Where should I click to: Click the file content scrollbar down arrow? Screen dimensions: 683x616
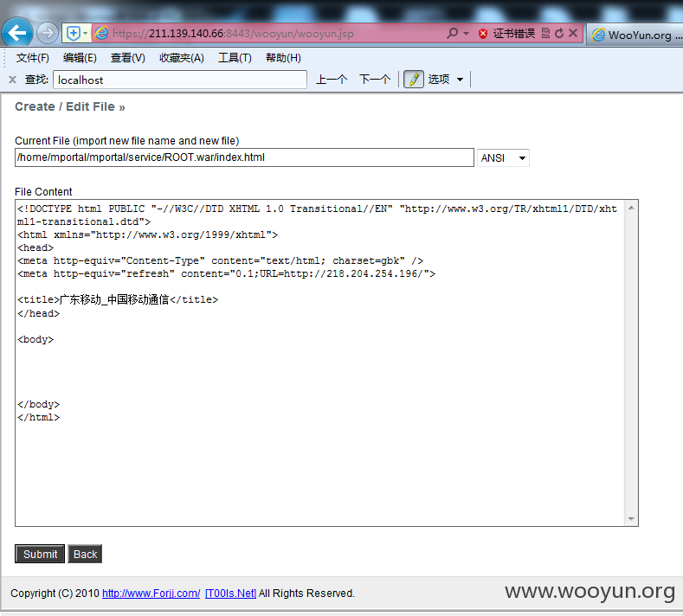631,518
